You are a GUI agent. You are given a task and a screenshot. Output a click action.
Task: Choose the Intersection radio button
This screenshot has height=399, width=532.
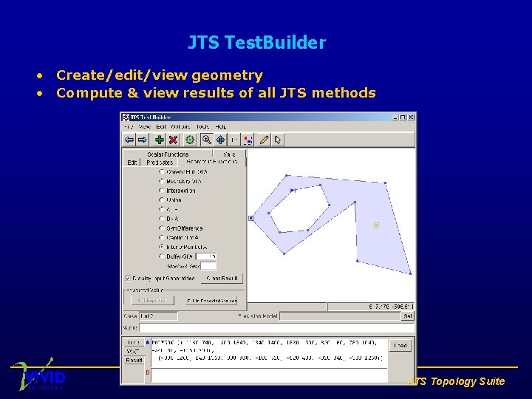coord(162,191)
